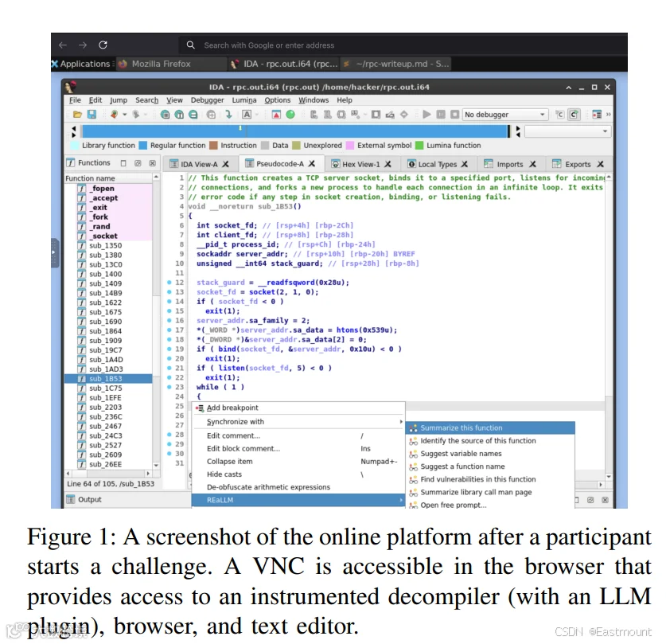Screen dimensions: 666x644
Task: Click the Applications menu in taskbar
Action: pyautogui.click(x=84, y=64)
